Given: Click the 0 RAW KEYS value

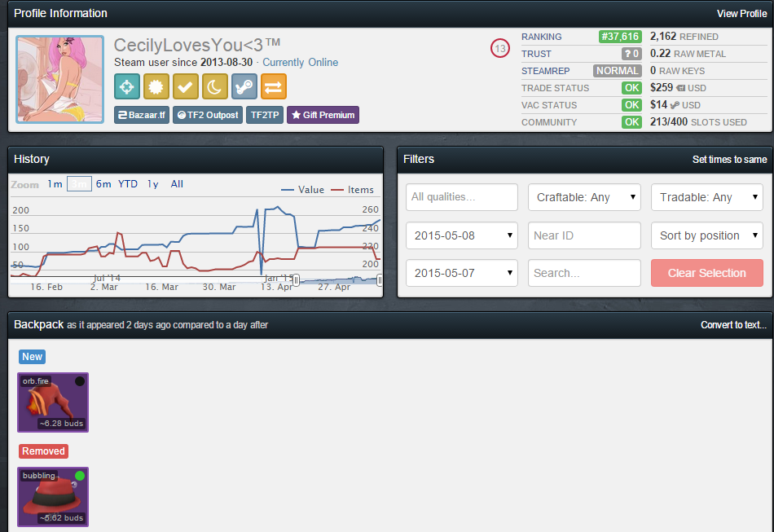Looking at the screenshot, I should [677, 71].
